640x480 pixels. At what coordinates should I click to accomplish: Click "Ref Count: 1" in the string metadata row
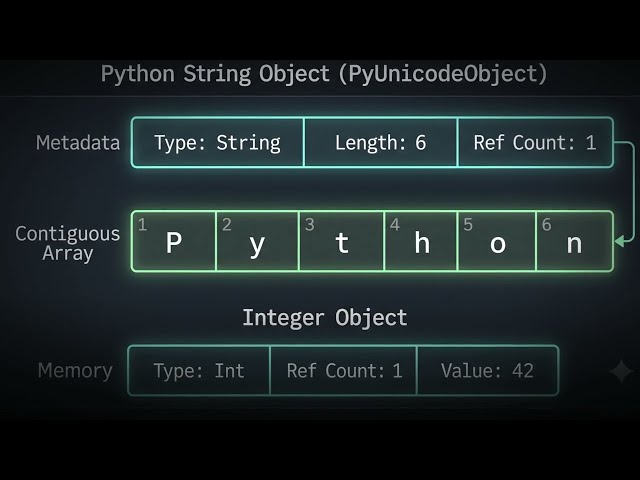pos(535,142)
